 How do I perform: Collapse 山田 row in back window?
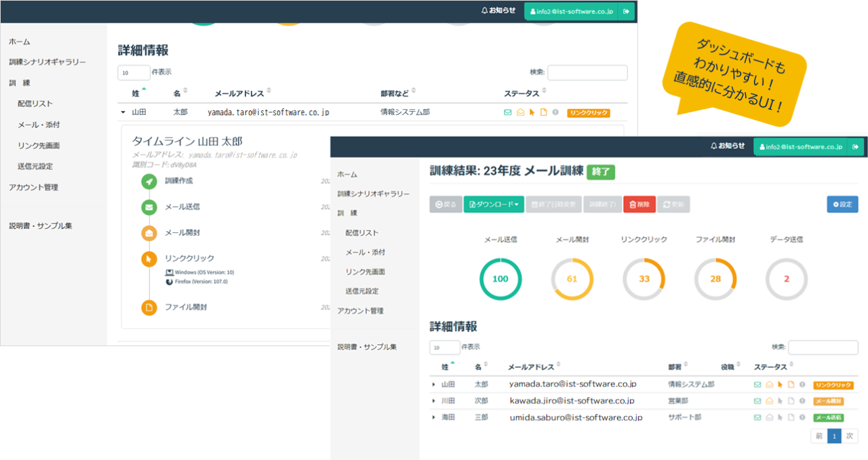pos(123,112)
